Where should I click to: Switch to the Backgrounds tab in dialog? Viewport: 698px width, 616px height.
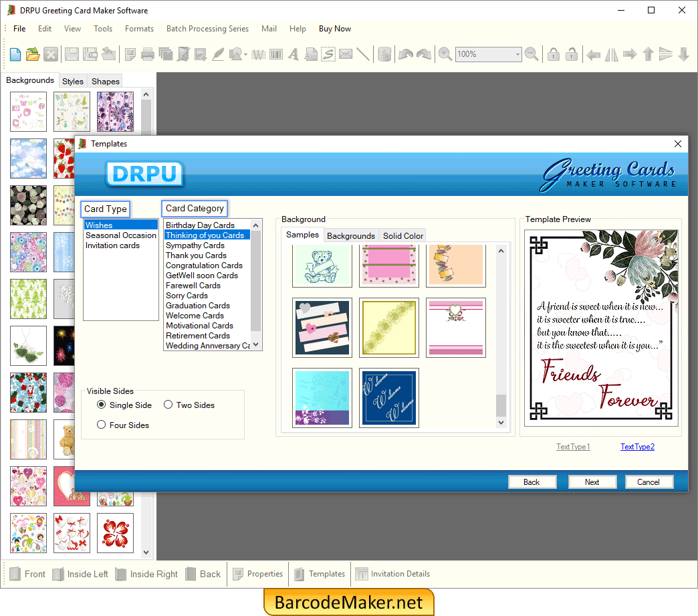[351, 235]
